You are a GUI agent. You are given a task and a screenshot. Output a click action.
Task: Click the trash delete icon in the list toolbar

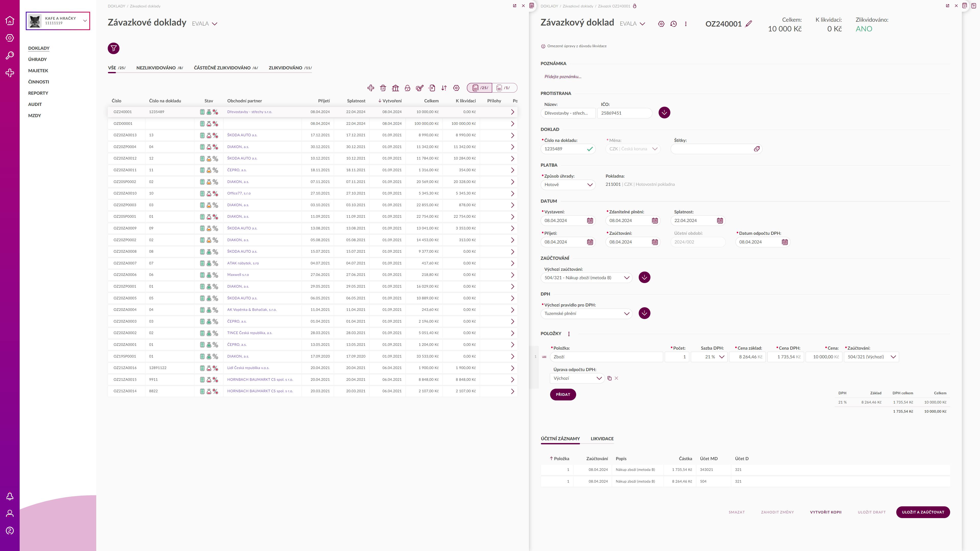click(x=383, y=88)
